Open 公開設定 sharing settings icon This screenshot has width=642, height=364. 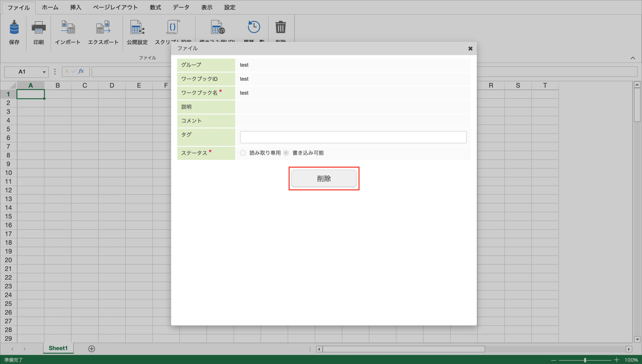tap(137, 27)
